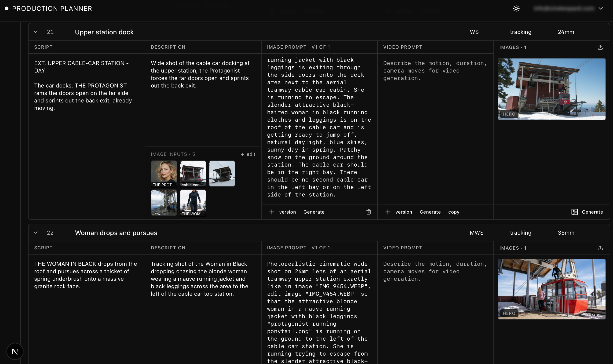The width and height of the screenshot is (613, 364).
Task: Click IMAGE PROMPT · V1 OF 1 header in shot 22
Action: pos(298,248)
